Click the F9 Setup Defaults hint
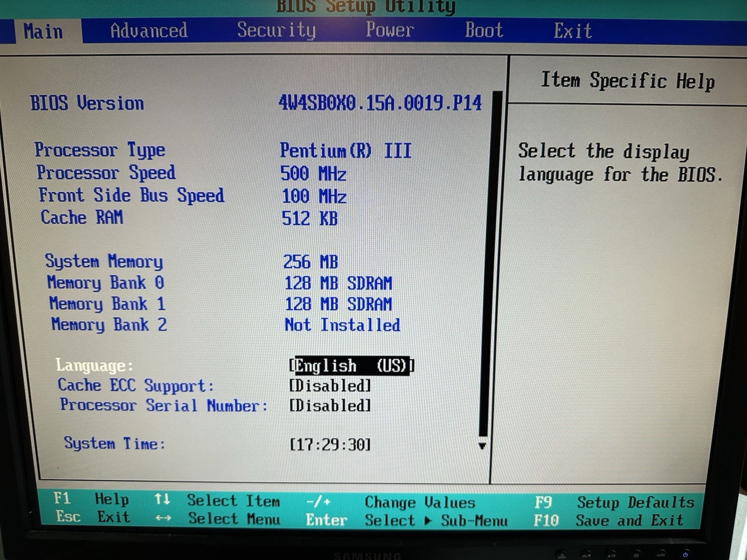 click(614, 502)
